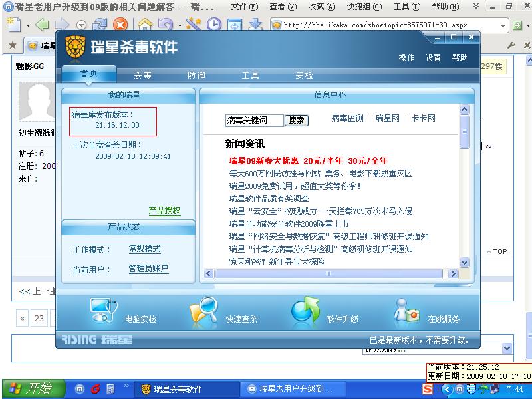The image size is (532, 399).
Task: Click the browser icon in quick launch
Action: (80, 389)
